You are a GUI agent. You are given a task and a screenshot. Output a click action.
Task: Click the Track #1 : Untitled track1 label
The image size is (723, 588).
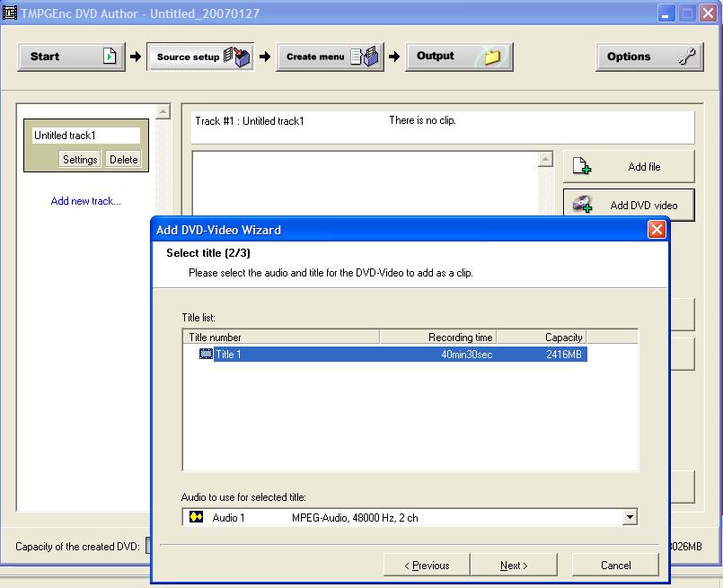(x=250, y=121)
